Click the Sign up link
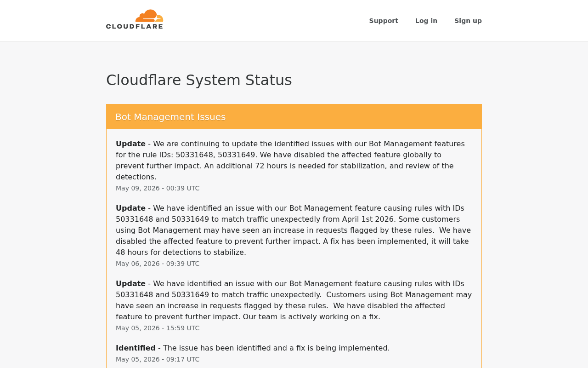The image size is (588, 368). pyautogui.click(x=468, y=21)
